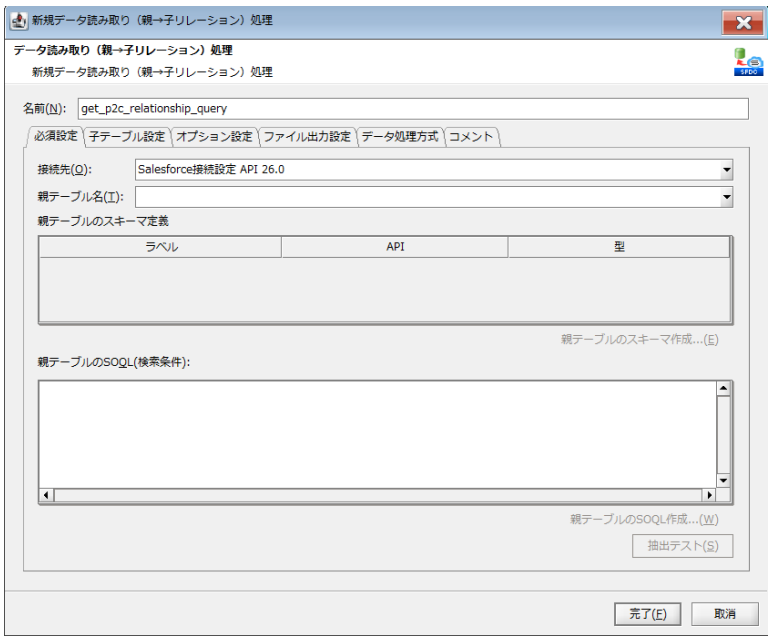Open the 接続先 connection dropdown arrow

(726, 170)
